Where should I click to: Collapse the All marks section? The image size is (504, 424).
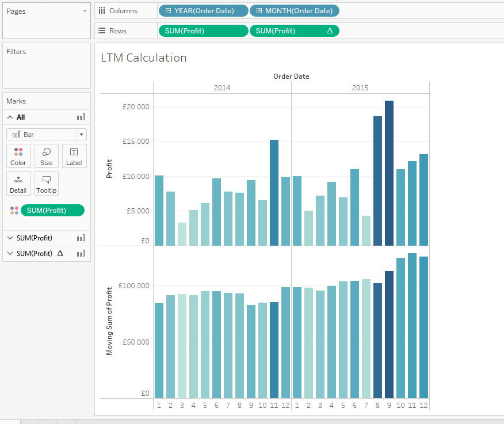click(10, 117)
